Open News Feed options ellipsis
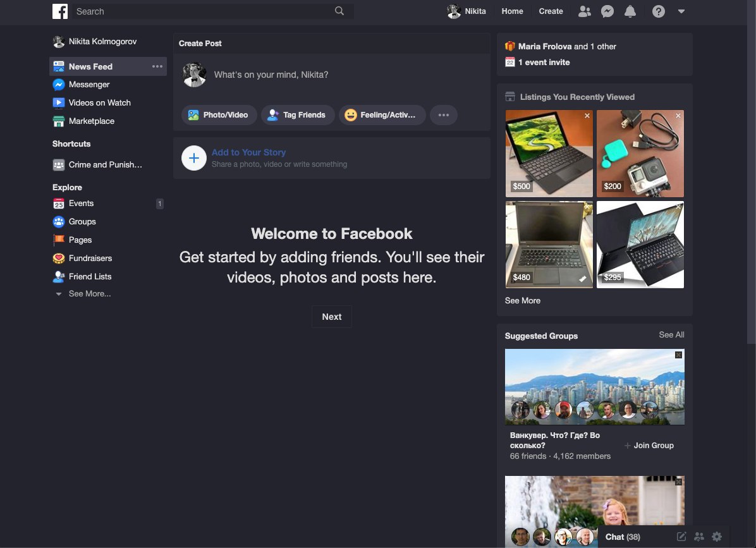 point(157,66)
